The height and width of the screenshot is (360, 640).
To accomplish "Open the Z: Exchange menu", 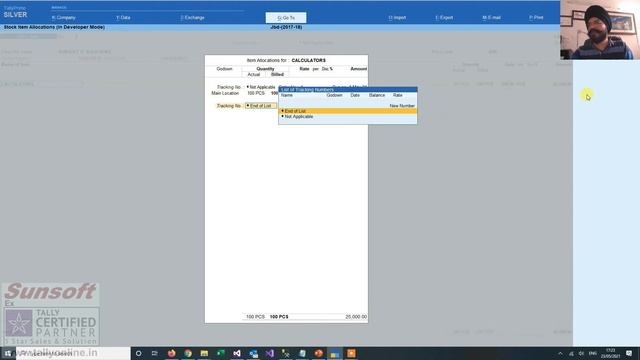I will coord(192,18).
